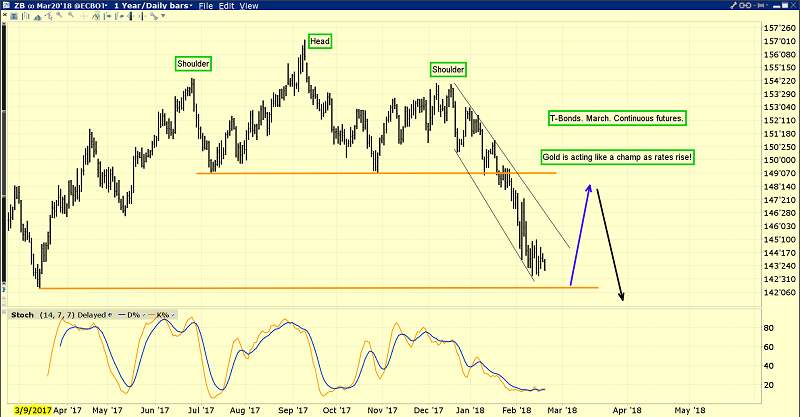800x417 pixels.
Task: Click the small red X close-toolbar icon
Action: click(5, 15)
